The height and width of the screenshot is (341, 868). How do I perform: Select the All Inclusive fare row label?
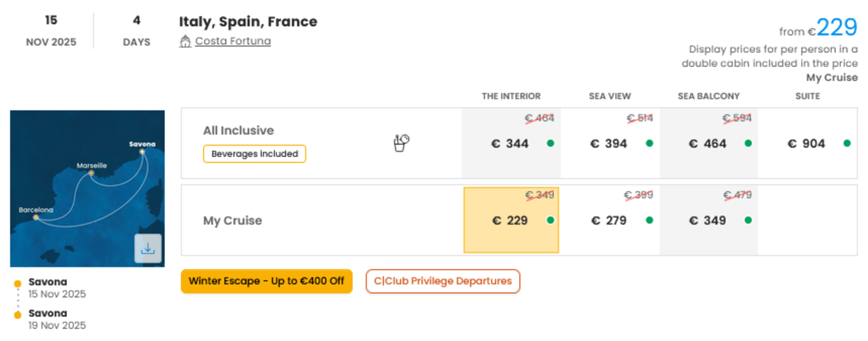[x=238, y=130]
